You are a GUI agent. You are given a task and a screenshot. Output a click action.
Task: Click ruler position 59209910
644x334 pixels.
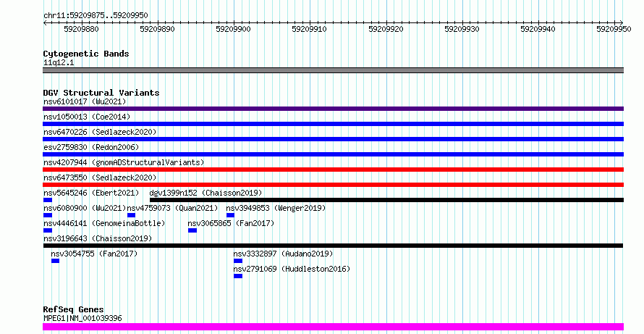[309, 29]
